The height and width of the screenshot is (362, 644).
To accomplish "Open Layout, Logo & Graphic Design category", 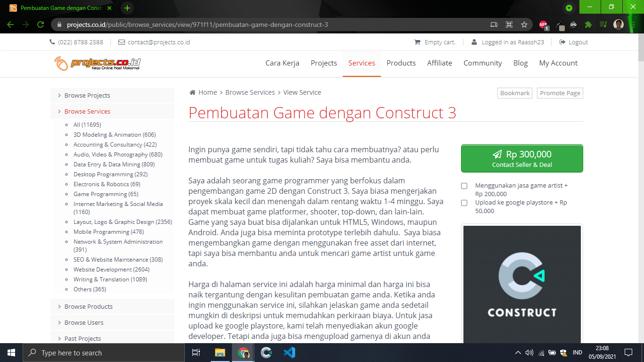I will pyautogui.click(x=123, y=222).
